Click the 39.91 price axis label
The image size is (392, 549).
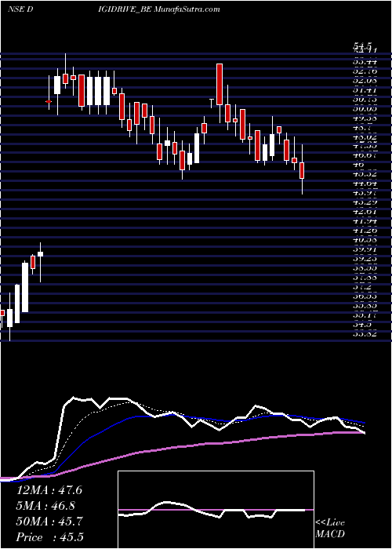(365, 249)
